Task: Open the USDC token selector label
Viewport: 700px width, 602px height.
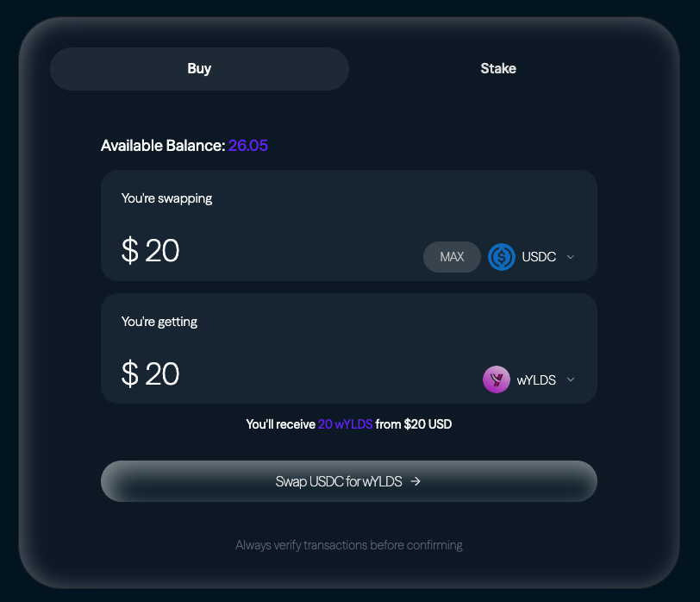Action: (539, 257)
